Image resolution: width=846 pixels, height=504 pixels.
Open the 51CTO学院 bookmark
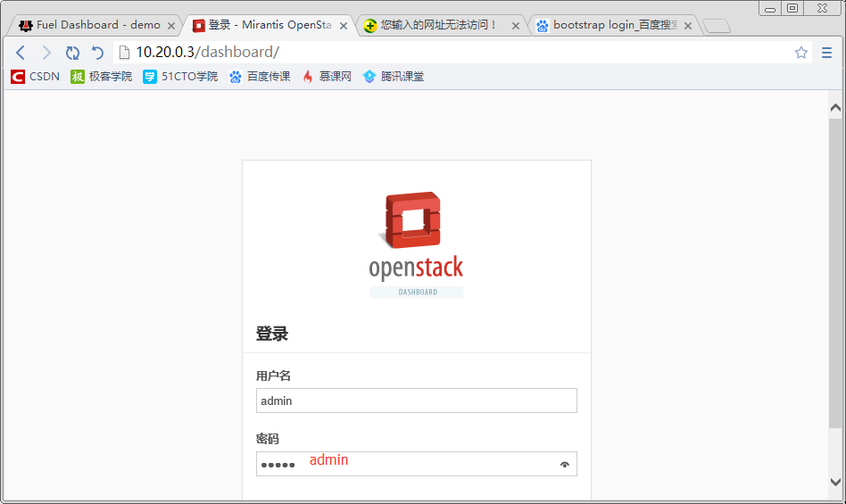[x=180, y=77]
